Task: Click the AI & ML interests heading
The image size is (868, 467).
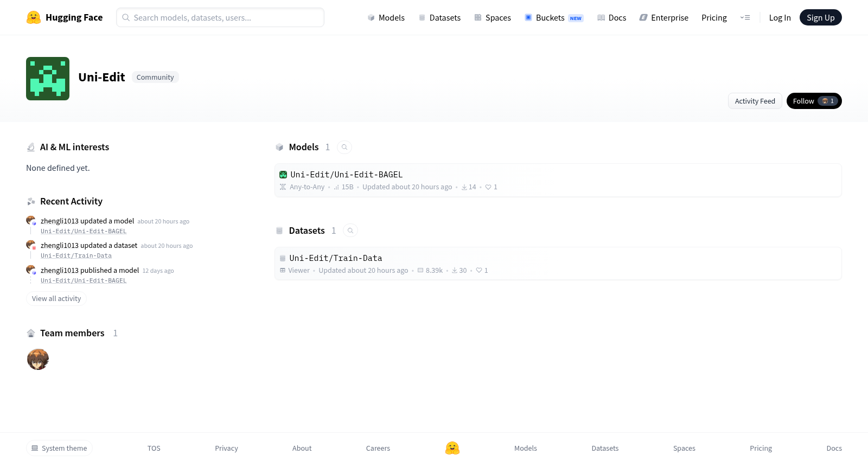Action: pos(74,147)
